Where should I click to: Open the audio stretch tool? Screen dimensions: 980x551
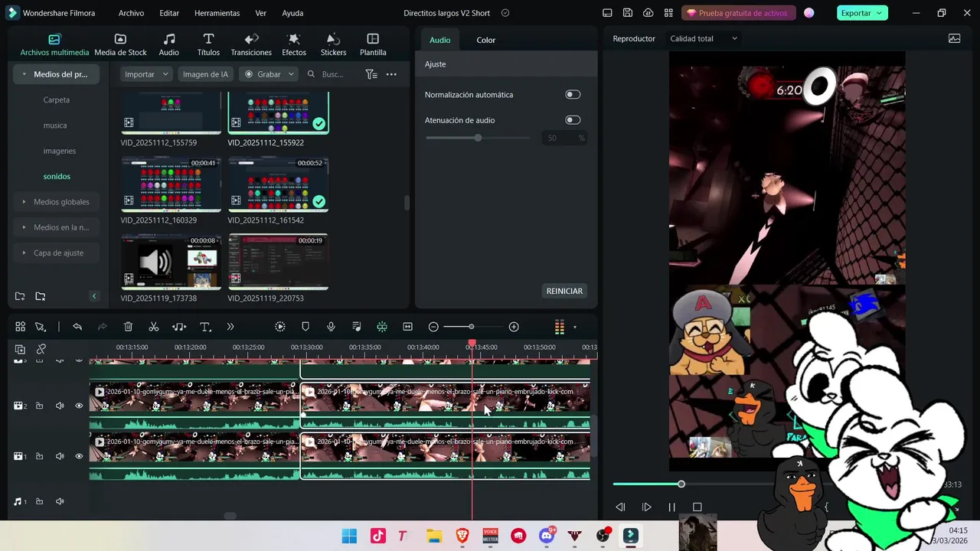(x=179, y=327)
